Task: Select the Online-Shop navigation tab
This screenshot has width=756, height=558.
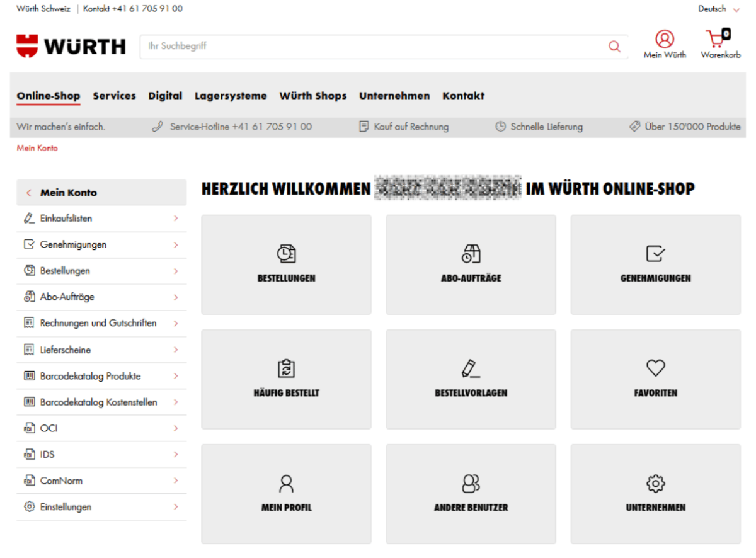Action: [49, 96]
